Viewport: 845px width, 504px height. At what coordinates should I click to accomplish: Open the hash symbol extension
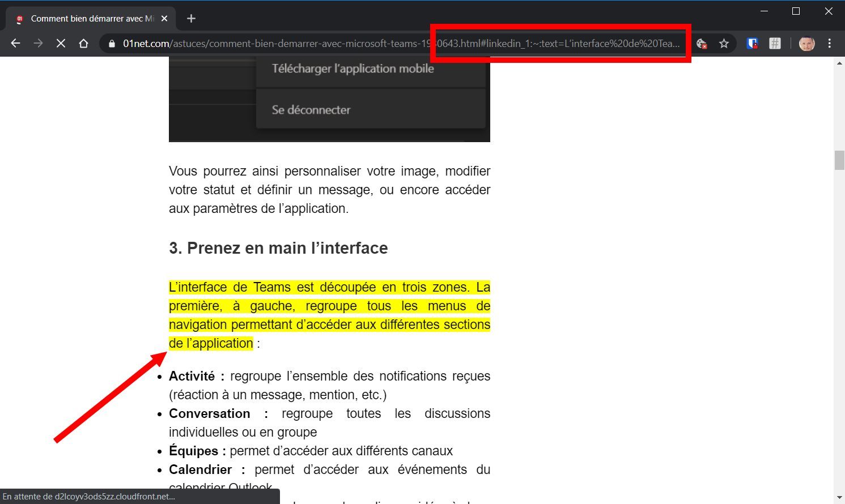775,44
